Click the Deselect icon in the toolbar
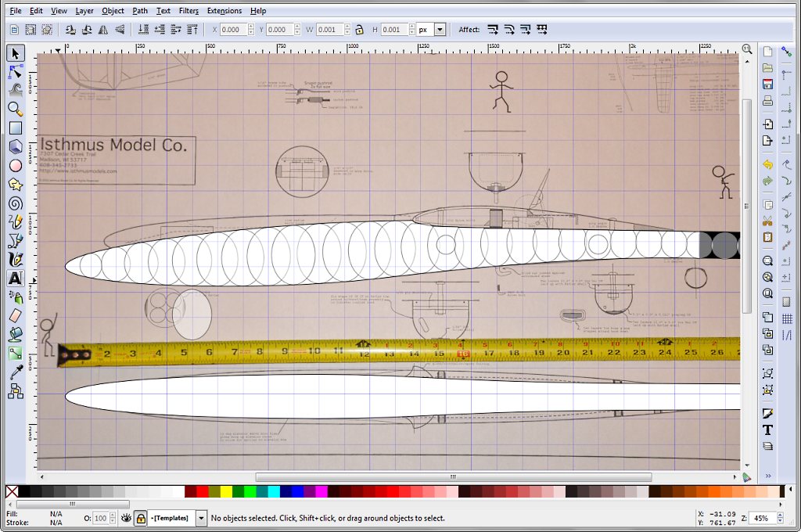 47,30
